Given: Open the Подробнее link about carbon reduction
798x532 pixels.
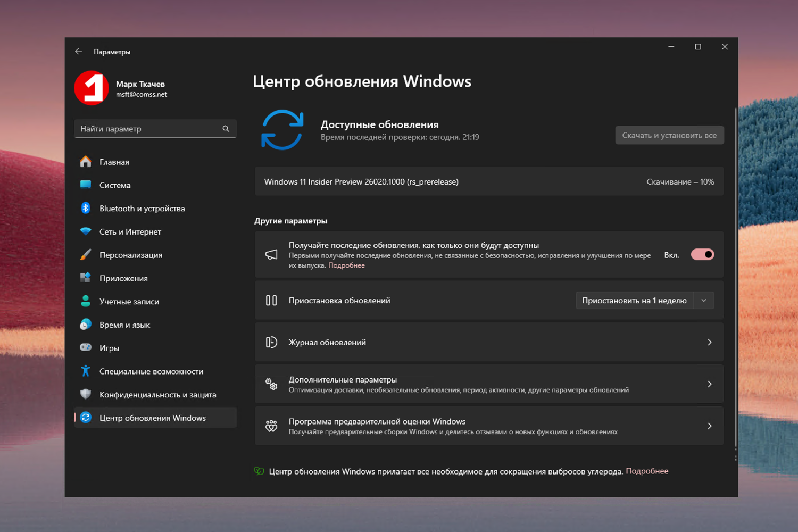Looking at the screenshot, I should click(x=647, y=471).
